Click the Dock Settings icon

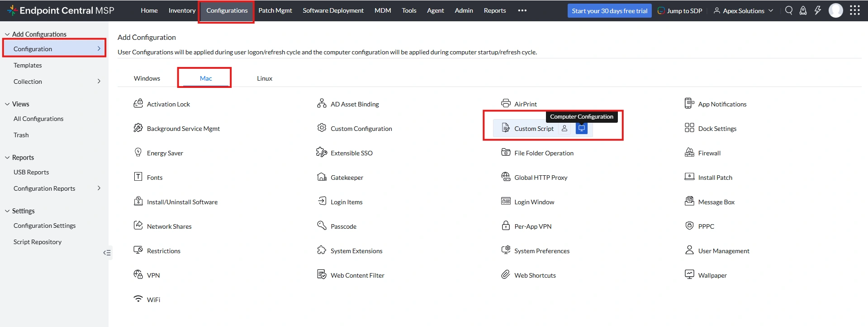click(689, 128)
